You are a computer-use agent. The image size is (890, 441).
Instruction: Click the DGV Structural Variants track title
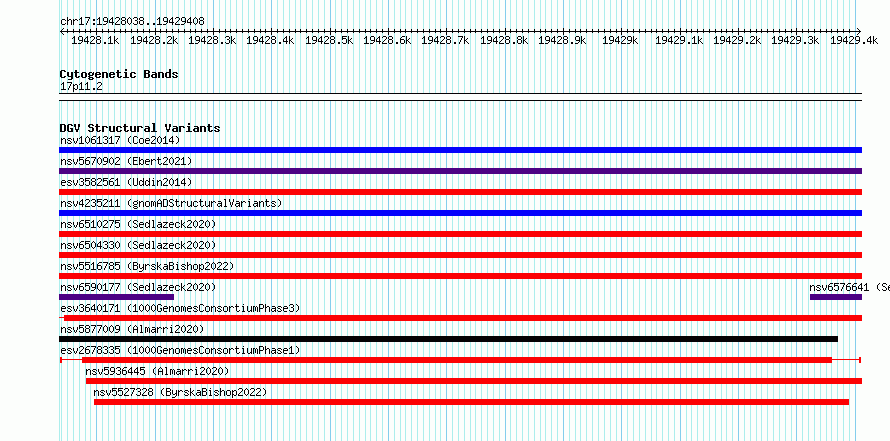tap(140, 128)
